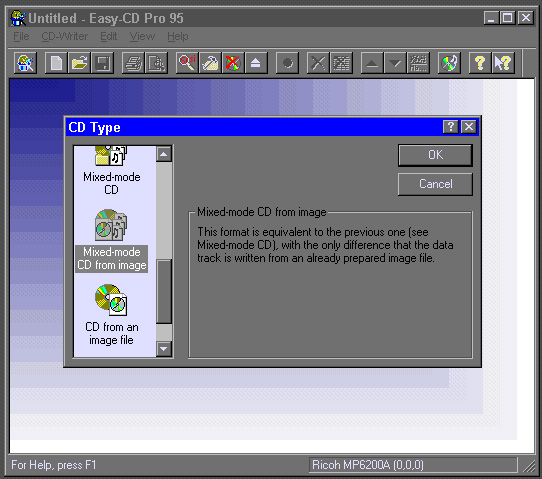
Task: Click the disc info tool icon
Action: coord(211,63)
